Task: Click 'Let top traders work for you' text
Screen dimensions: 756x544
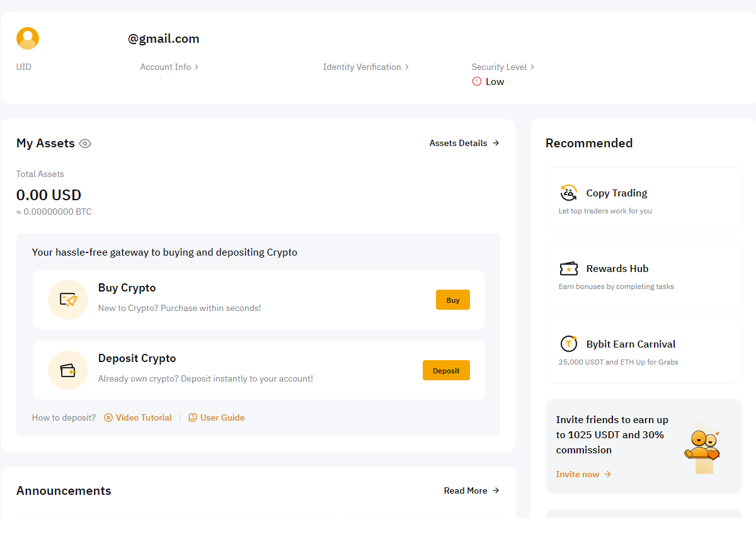Action: point(605,211)
